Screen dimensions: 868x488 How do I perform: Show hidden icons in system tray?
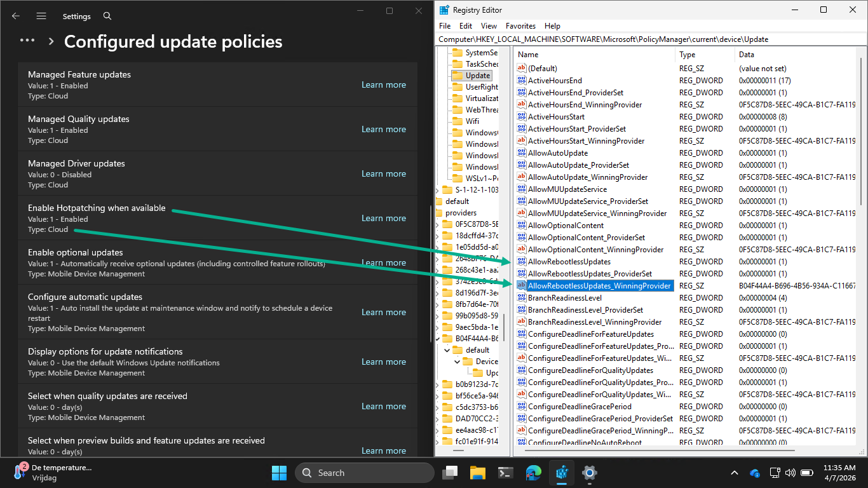coord(735,473)
